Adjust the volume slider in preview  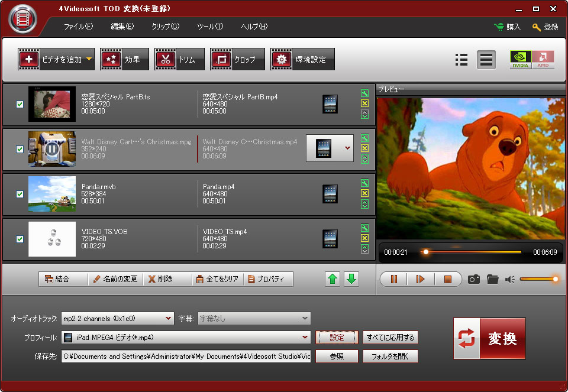click(x=538, y=279)
